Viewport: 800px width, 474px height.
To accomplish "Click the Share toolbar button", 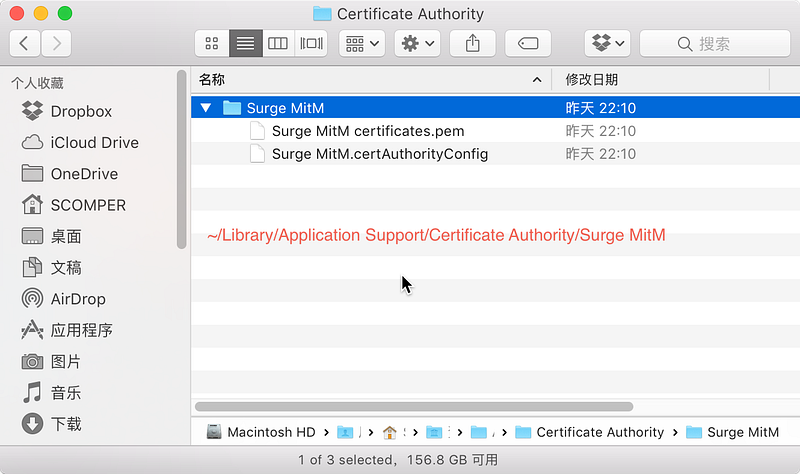I will coord(472,43).
